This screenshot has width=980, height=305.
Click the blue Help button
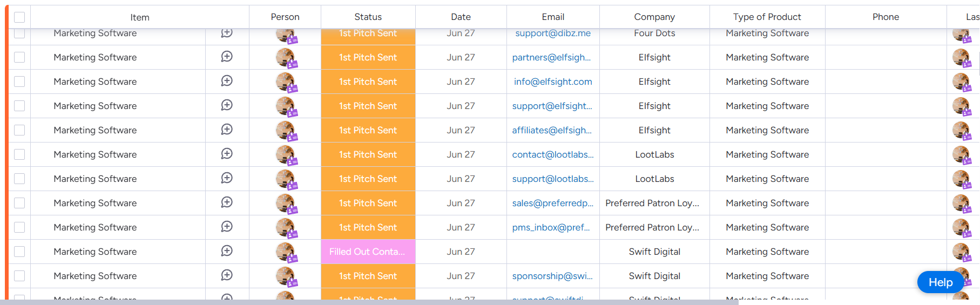click(x=940, y=282)
